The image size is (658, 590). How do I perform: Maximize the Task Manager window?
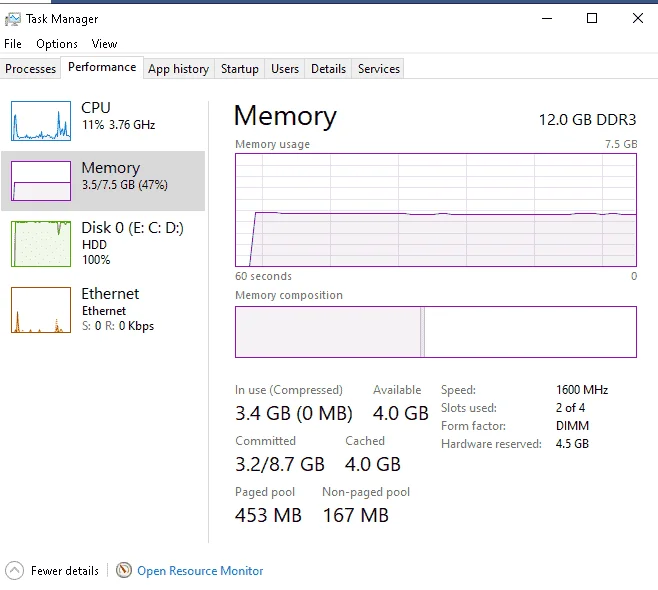(592, 18)
